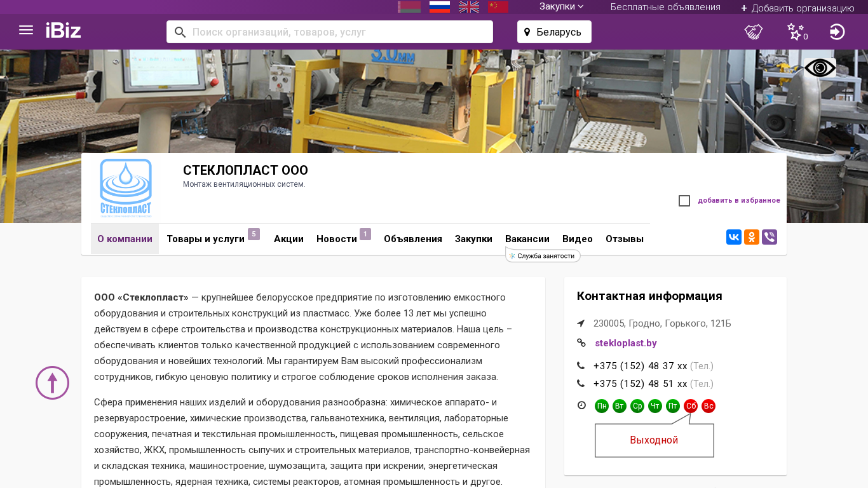Click Добавить организацию link
This screenshot has height=488, width=868.
pos(797,8)
